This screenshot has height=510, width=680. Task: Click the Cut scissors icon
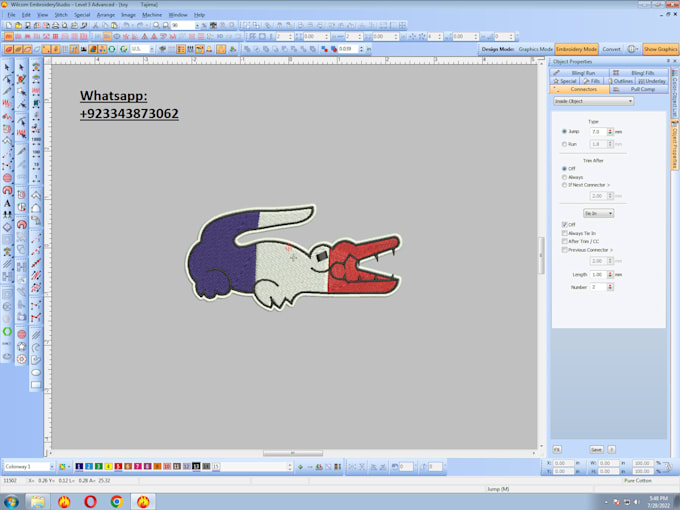[95, 26]
